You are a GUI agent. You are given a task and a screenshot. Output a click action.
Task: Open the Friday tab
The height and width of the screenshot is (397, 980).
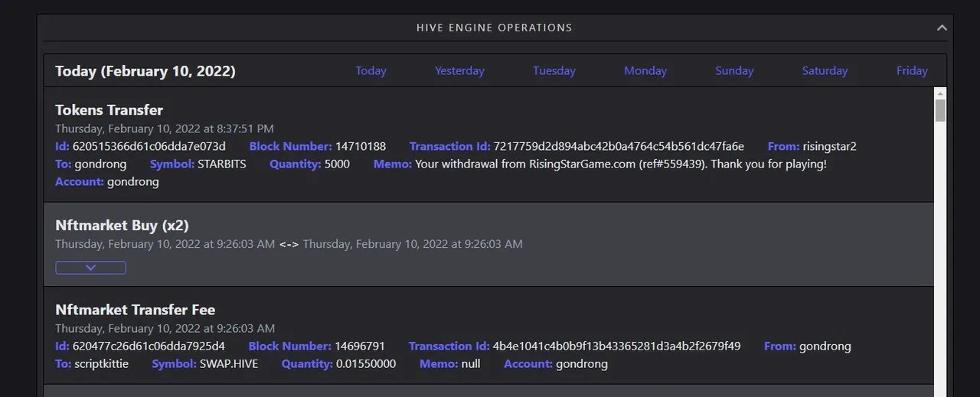tap(912, 70)
